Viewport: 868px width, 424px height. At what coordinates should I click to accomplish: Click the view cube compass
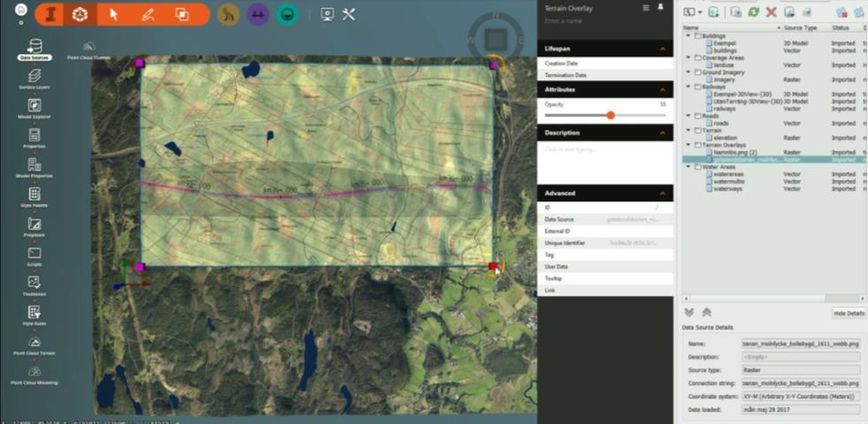point(496,38)
